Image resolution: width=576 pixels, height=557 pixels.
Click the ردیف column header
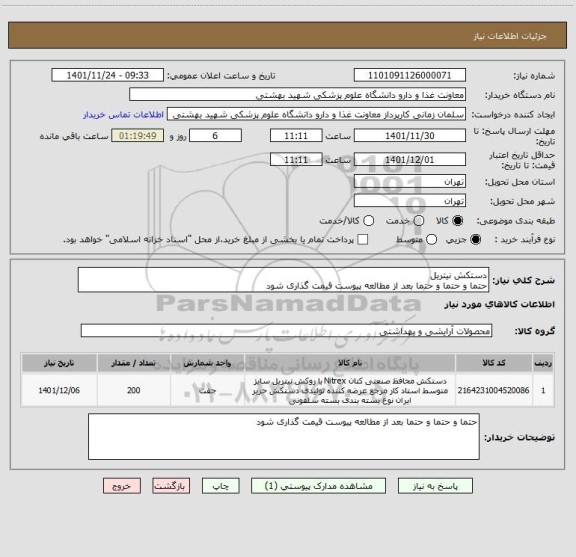[543, 363]
